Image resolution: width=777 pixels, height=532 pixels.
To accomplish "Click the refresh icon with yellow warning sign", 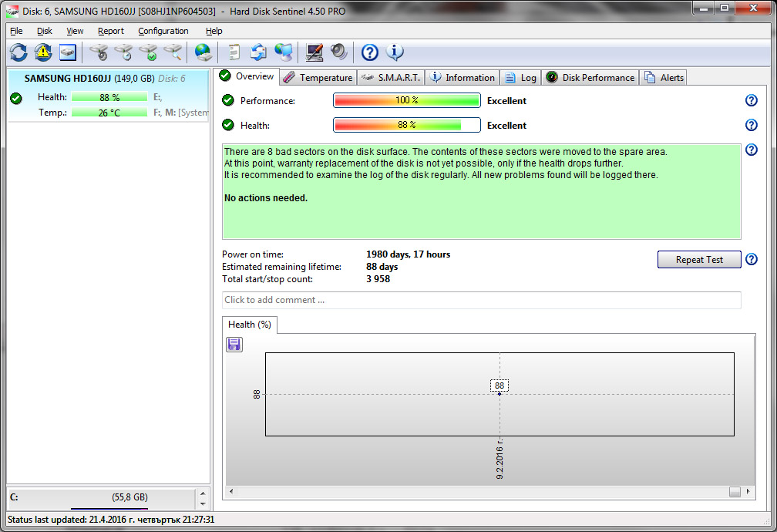I will tap(43, 52).
